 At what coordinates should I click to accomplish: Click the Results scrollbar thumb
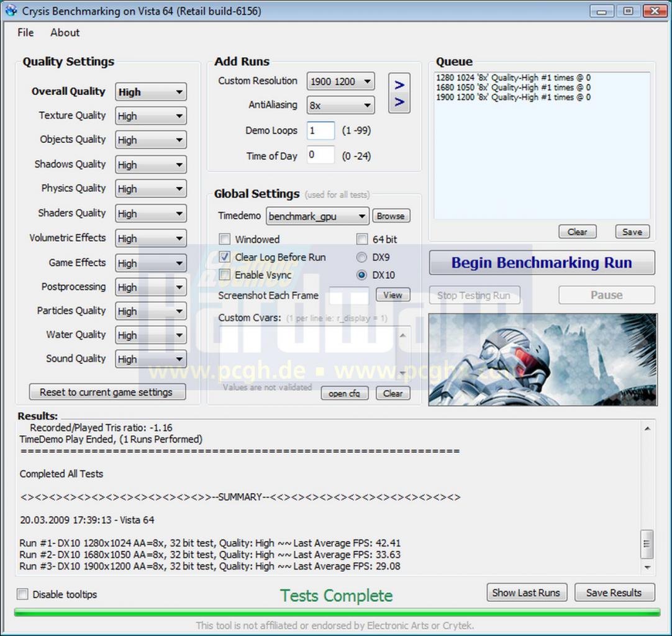click(x=647, y=544)
